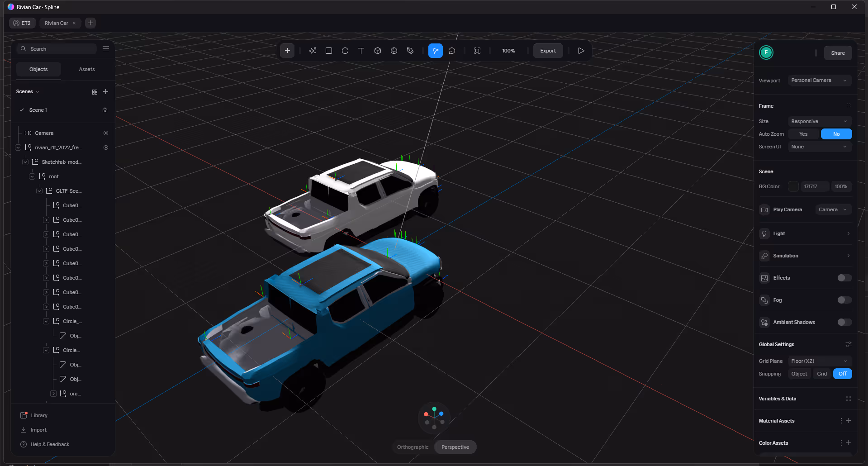Image resolution: width=868 pixels, height=466 pixels.
Task: Play the scene preview
Action: click(x=581, y=51)
